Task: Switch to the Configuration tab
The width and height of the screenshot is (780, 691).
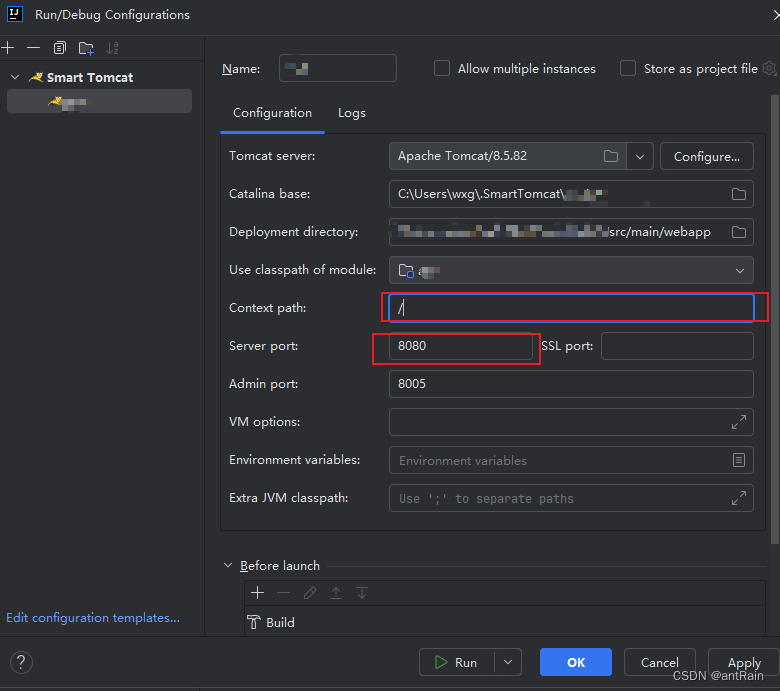Action: pos(273,113)
